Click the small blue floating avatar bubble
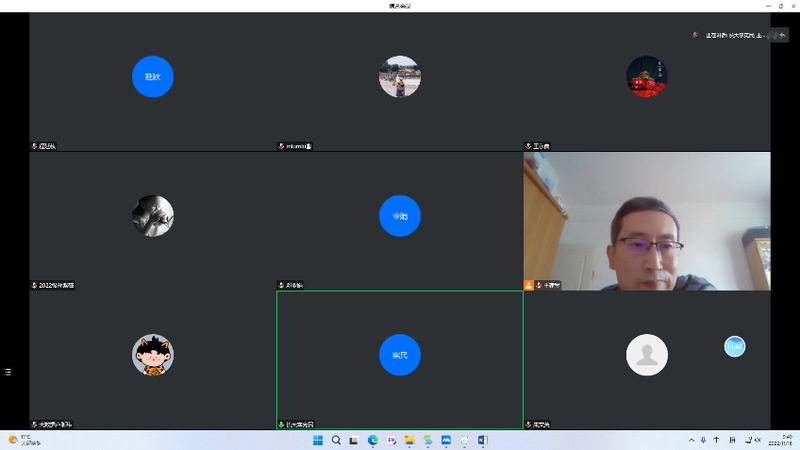This screenshot has height=450, width=800. [x=735, y=346]
